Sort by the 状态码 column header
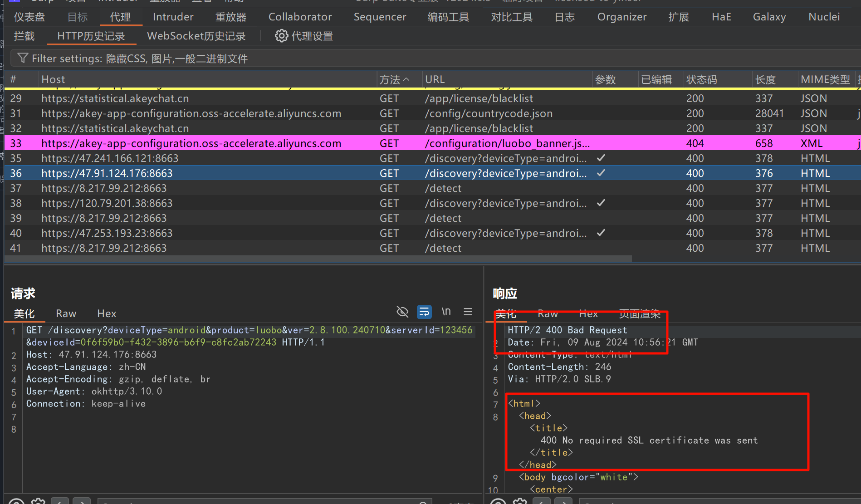 tap(701, 80)
